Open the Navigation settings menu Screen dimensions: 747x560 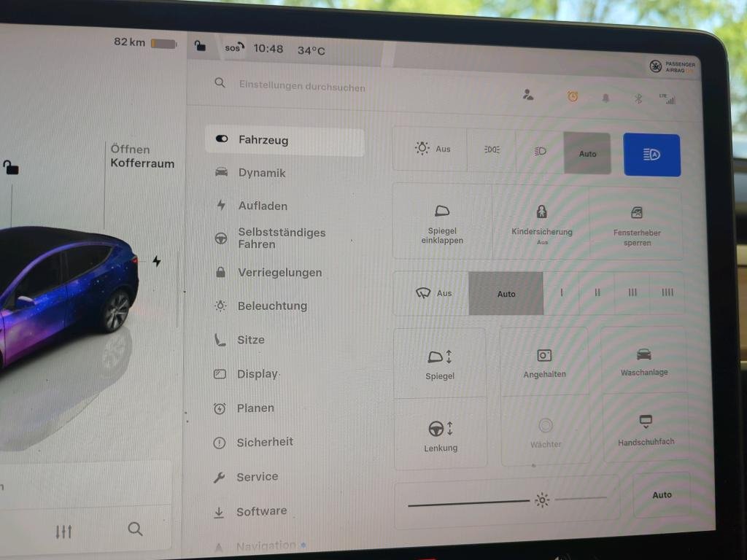[260, 545]
